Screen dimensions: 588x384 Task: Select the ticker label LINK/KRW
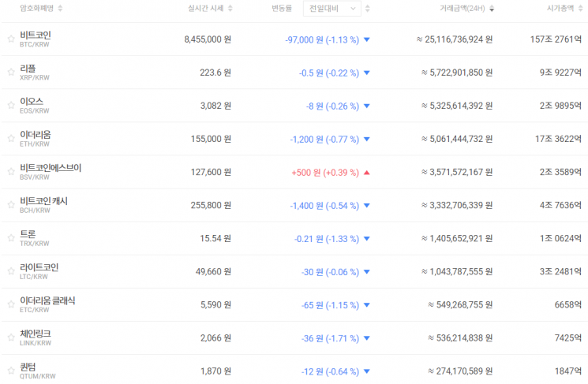click(36, 343)
